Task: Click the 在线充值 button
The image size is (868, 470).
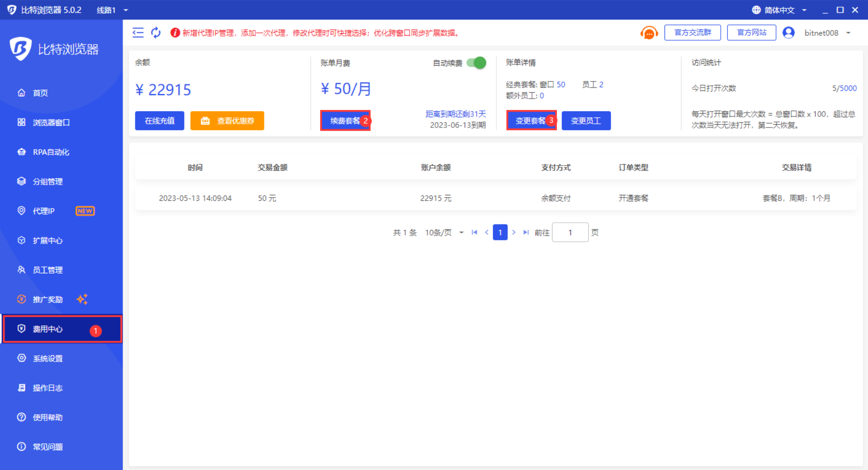Action: tap(159, 121)
